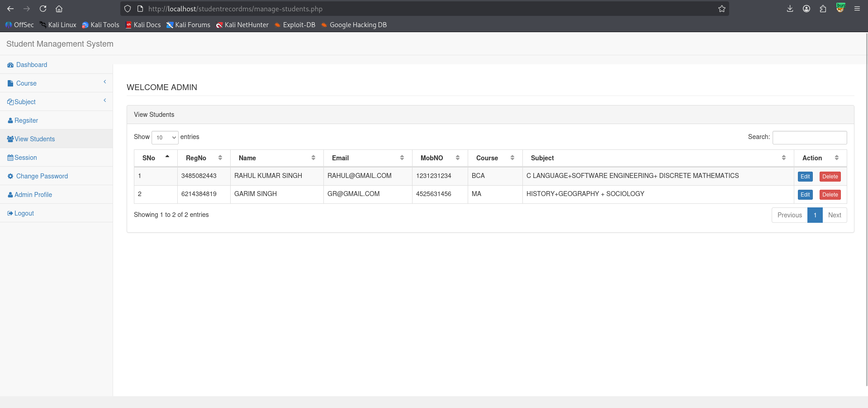Delete the GARIM SINGH record
This screenshot has height=408, width=868.
click(830, 195)
